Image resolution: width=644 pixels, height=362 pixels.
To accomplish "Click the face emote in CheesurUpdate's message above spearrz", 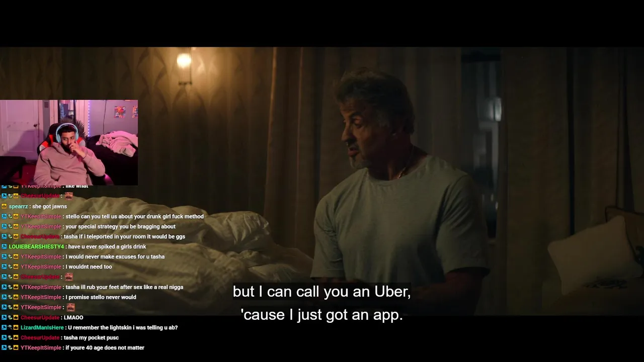I will (69, 196).
